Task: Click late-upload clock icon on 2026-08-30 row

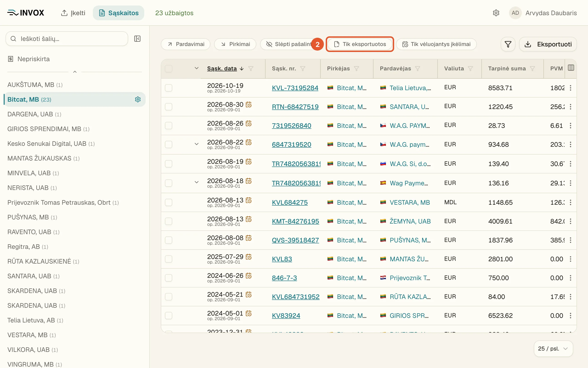Action: point(249,104)
